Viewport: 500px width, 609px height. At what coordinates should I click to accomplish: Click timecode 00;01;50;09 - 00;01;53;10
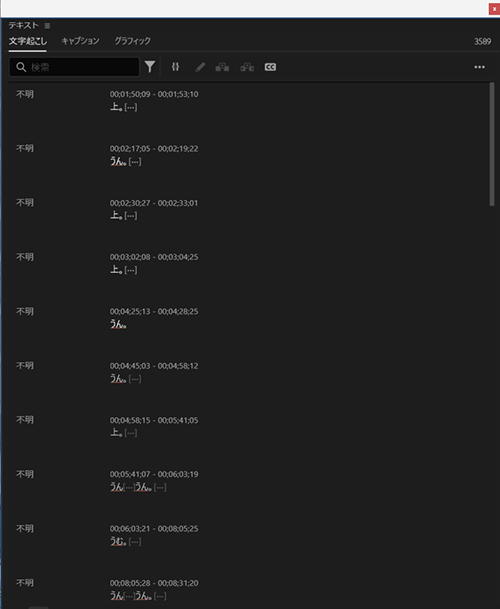pyautogui.click(x=154, y=94)
